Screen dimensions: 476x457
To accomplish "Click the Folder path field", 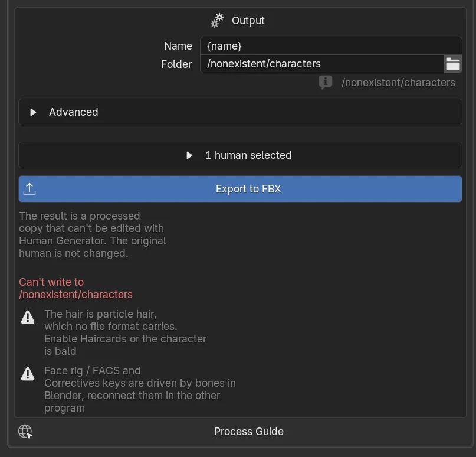I will [322, 64].
